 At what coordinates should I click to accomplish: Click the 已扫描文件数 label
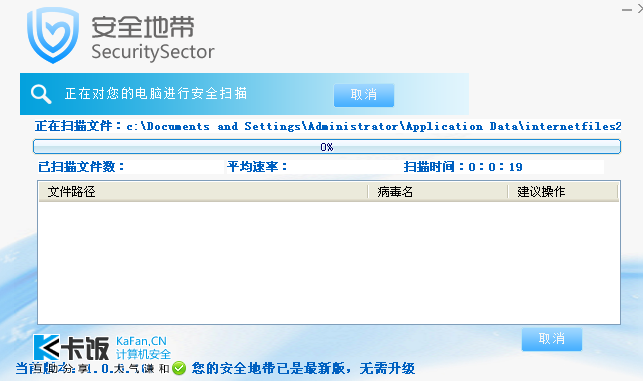tap(81, 167)
